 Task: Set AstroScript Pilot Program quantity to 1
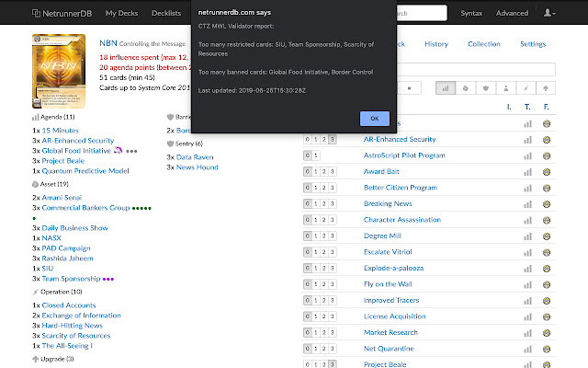coord(316,155)
